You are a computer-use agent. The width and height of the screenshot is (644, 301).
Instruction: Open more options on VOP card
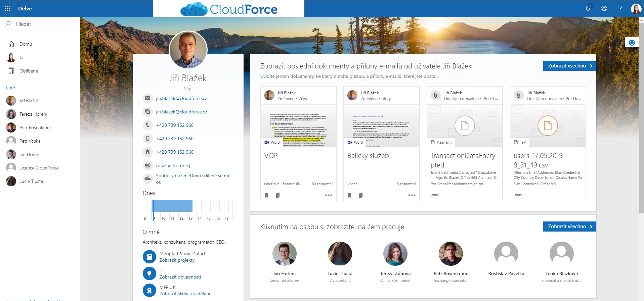328,195
